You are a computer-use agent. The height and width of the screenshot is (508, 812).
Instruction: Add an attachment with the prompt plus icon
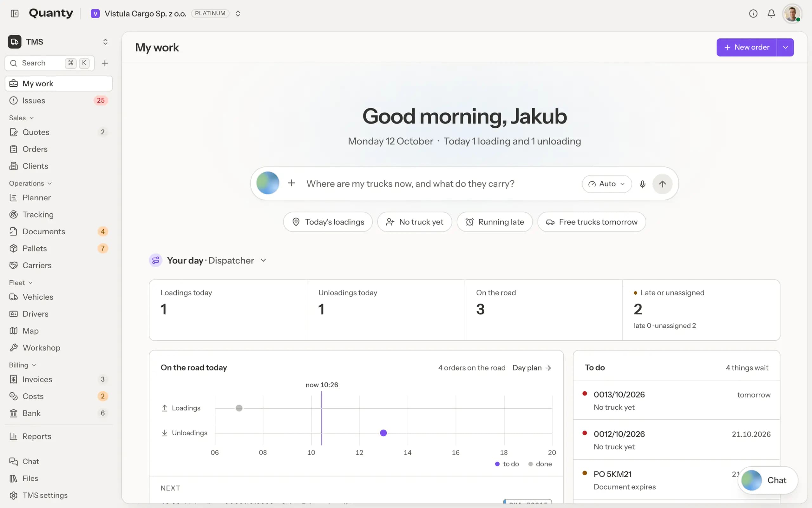pyautogui.click(x=291, y=183)
